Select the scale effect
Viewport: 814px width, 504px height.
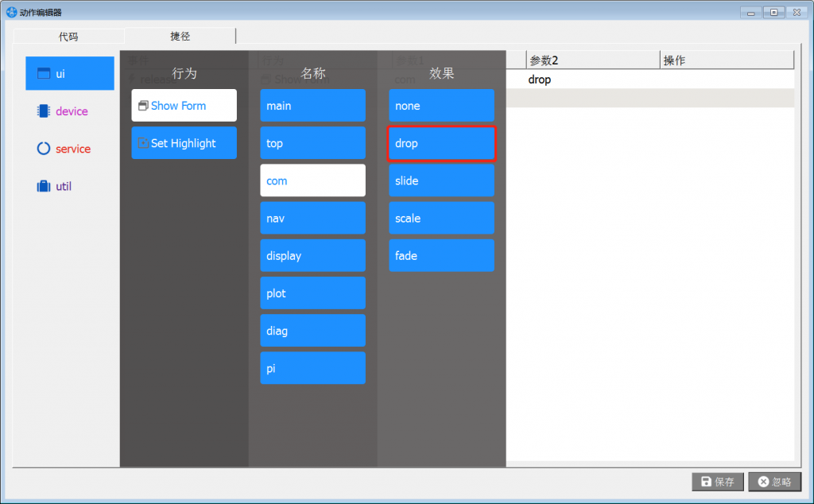tap(441, 218)
